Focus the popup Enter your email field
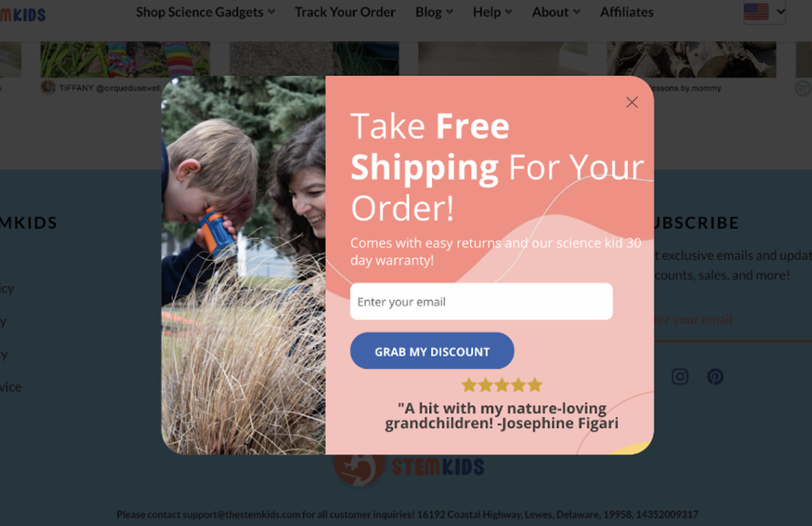812x526 pixels. (481, 301)
